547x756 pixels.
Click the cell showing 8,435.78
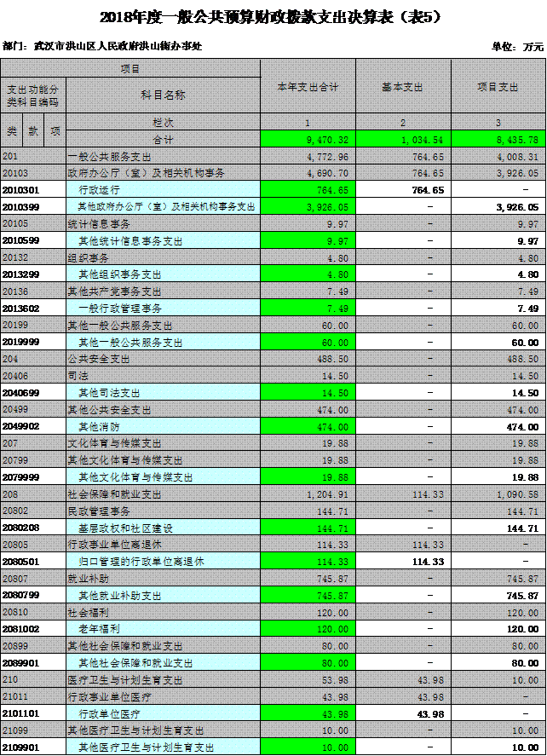click(x=498, y=140)
